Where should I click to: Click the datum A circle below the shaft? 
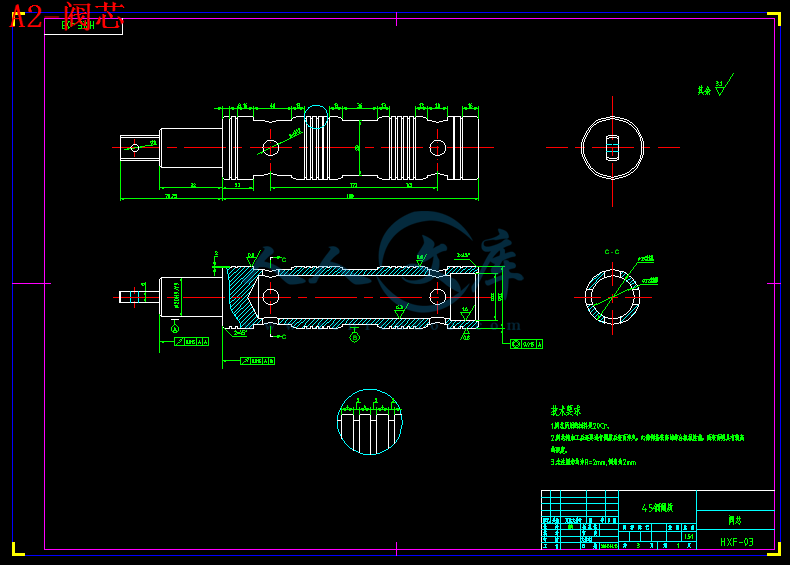(x=175, y=329)
